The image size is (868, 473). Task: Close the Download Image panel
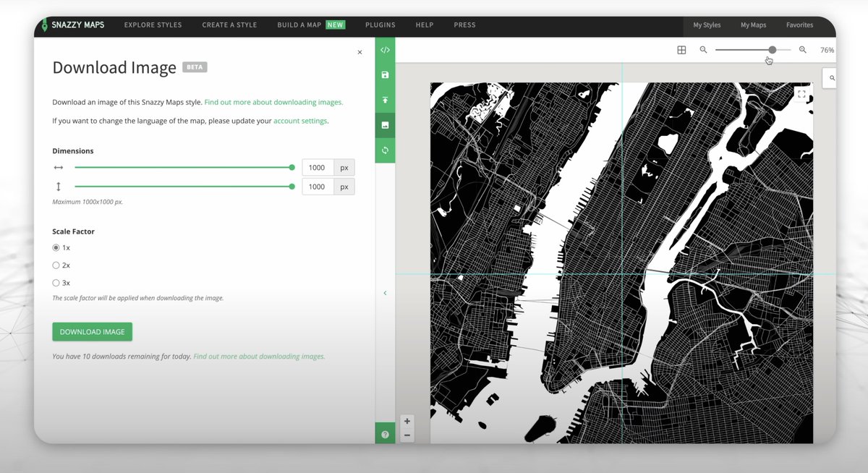coord(359,52)
